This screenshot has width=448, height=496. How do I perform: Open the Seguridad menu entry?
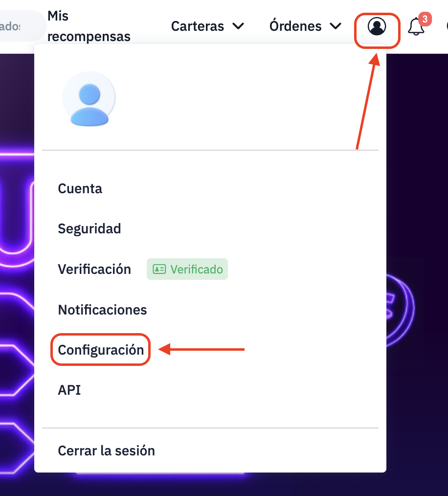click(x=89, y=229)
